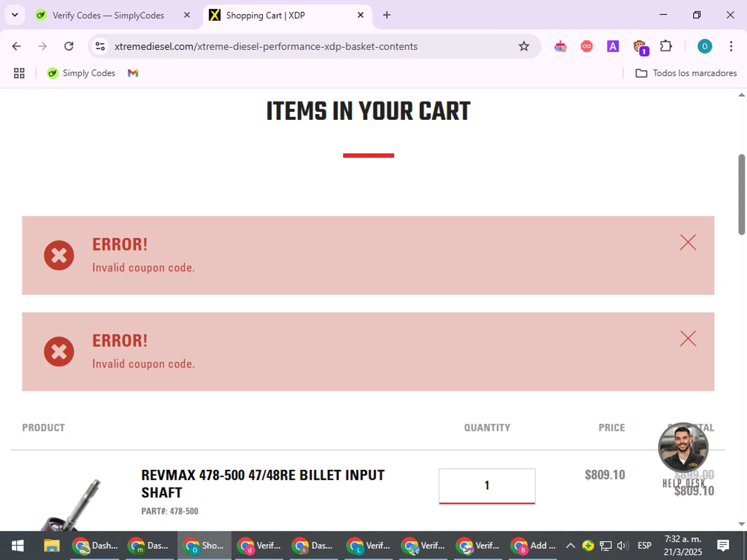The image size is (747, 560).
Task: Show hidden system tray icons
Action: (571, 546)
